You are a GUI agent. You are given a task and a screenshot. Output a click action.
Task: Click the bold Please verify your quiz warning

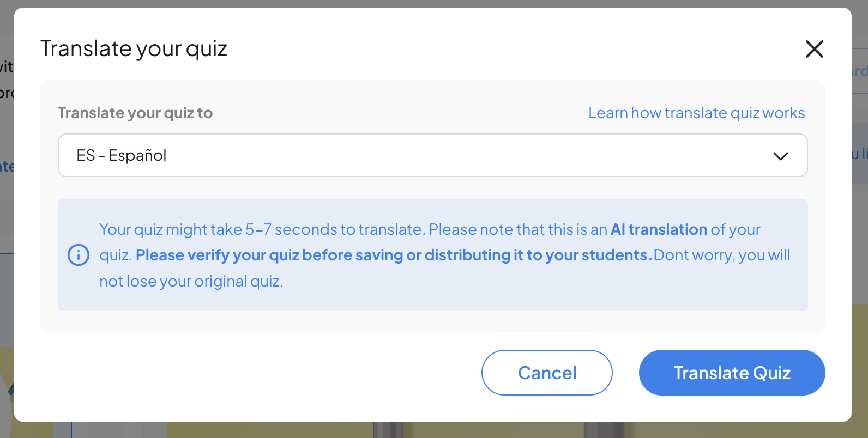[394, 255]
